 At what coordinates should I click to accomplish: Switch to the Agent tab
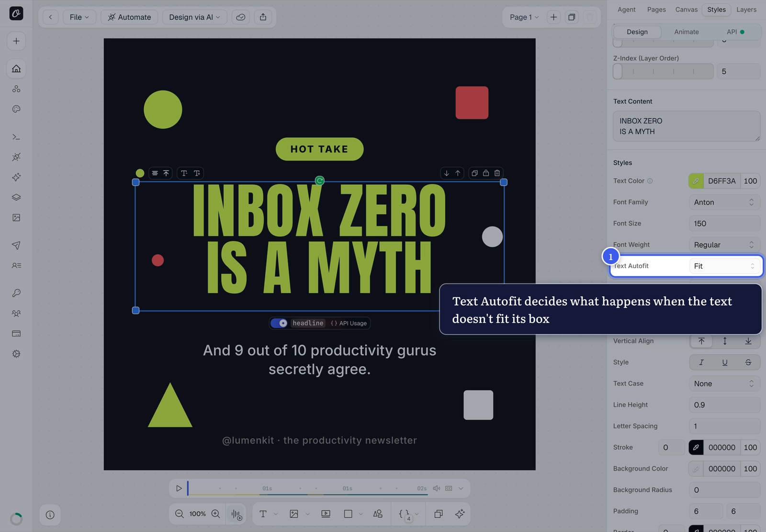(626, 10)
